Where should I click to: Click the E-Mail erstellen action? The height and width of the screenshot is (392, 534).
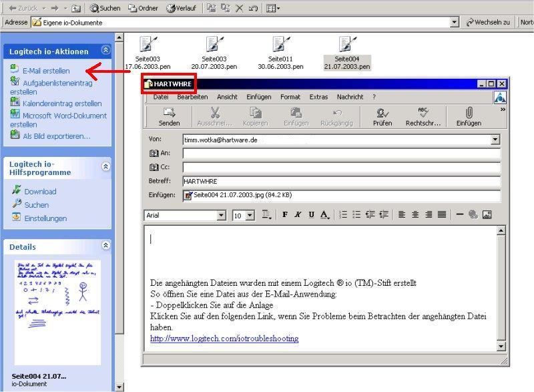click(x=46, y=71)
